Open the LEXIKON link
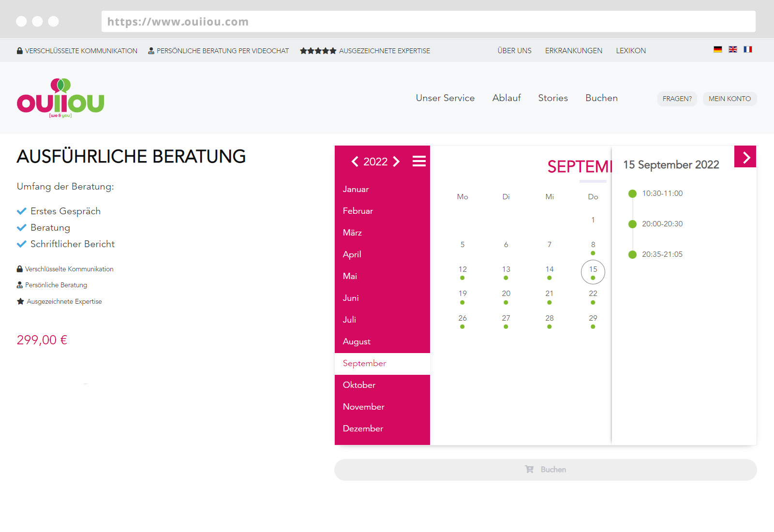The image size is (774, 532). 631,51
